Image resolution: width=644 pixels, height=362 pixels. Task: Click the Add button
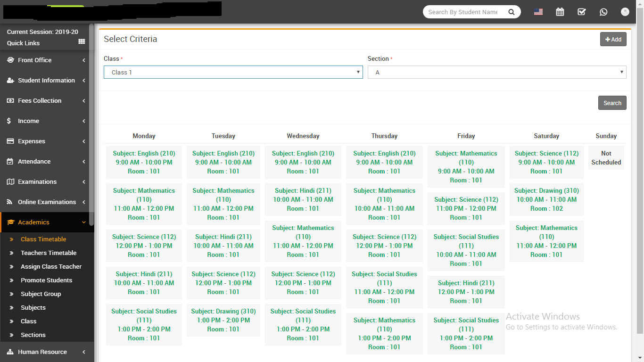coord(613,40)
